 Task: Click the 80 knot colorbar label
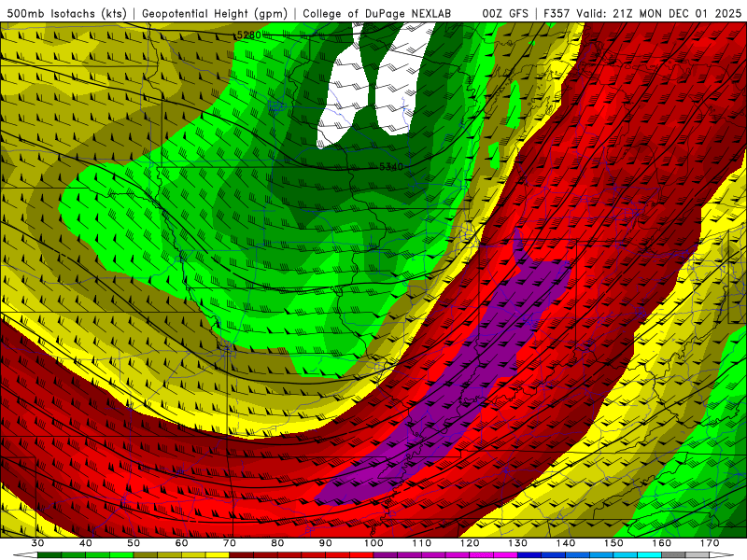277,543
